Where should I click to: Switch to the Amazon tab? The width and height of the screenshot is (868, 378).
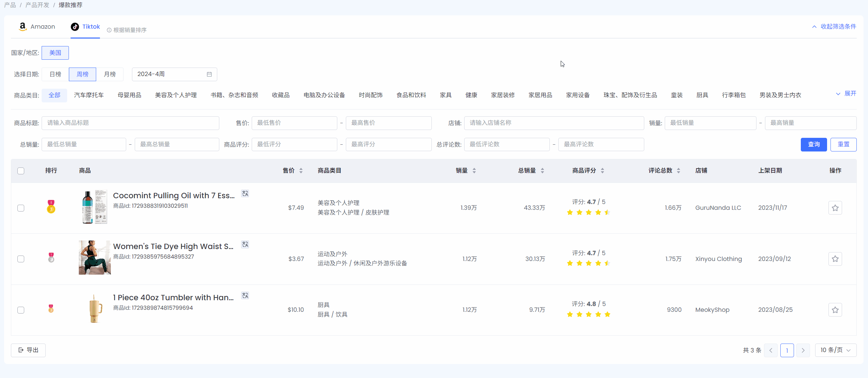37,27
